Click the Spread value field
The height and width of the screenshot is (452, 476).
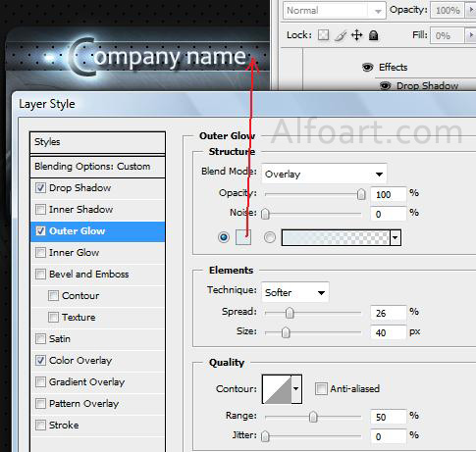tap(389, 314)
